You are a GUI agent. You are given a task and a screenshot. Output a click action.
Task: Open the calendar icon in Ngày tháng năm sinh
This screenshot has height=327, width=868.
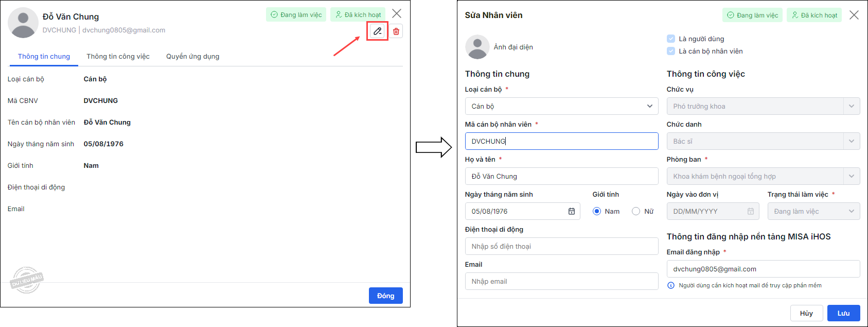[572, 211]
